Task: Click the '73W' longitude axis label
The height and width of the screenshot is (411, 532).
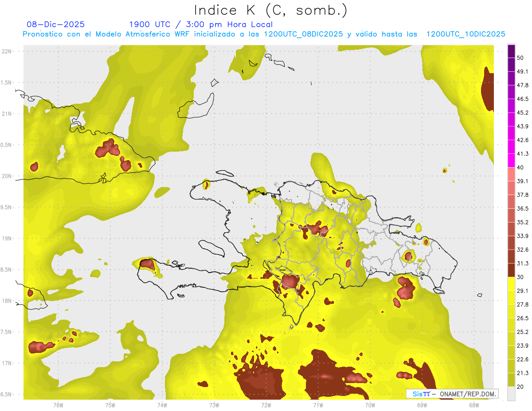Action: pos(214,405)
